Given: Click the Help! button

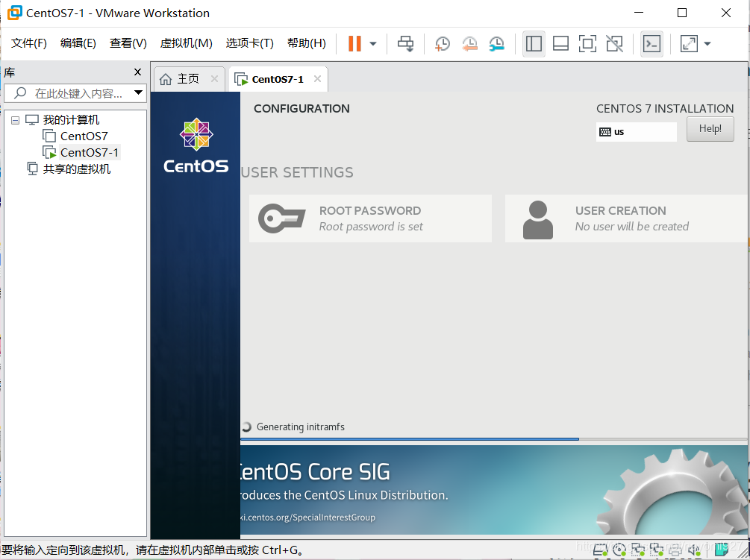Looking at the screenshot, I should pyautogui.click(x=710, y=129).
